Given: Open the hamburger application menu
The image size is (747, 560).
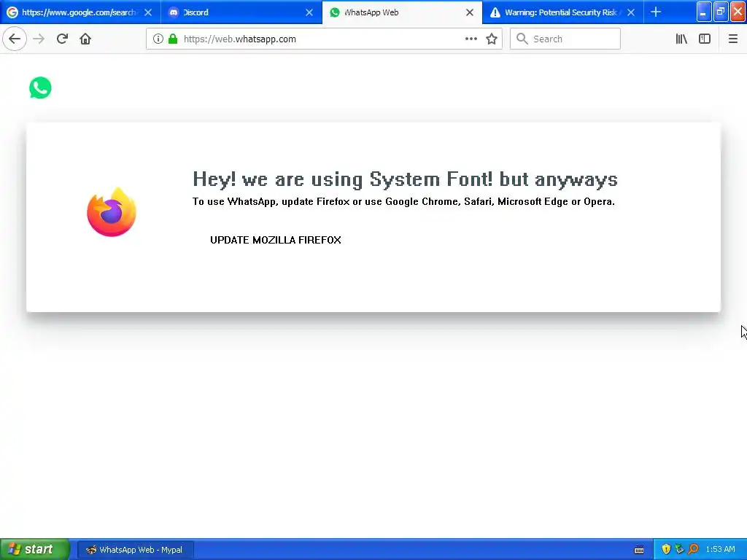Looking at the screenshot, I should [732, 39].
